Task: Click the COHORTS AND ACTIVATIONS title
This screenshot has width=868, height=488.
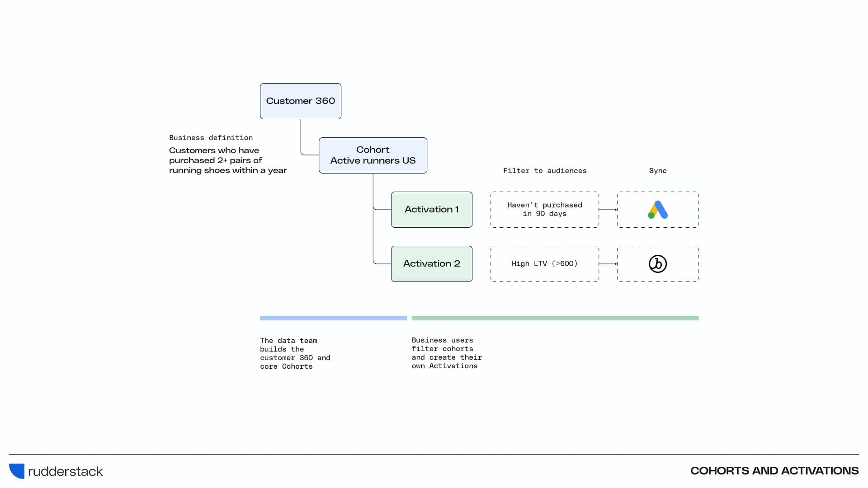Action: (774, 471)
